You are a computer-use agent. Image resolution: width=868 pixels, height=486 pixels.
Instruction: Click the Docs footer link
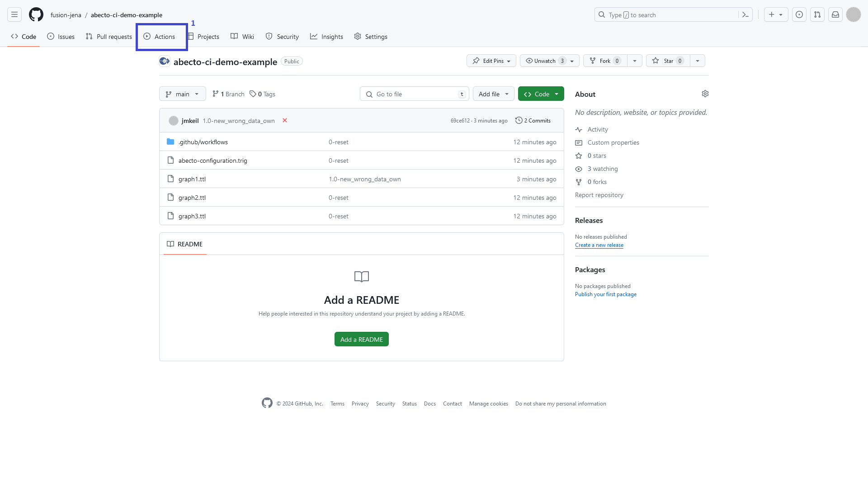pos(430,404)
